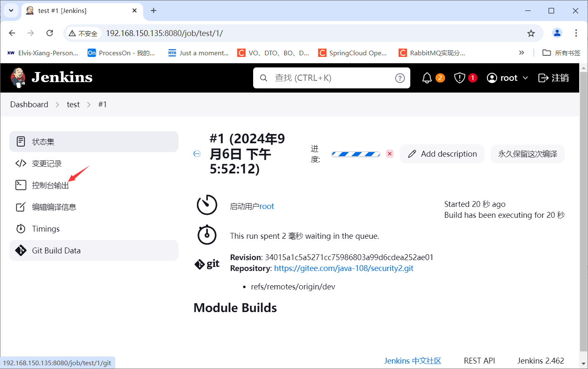Click refs/remotes/origin/dev branch text
The height and width of the screenshot is (369, 588).
293,286
